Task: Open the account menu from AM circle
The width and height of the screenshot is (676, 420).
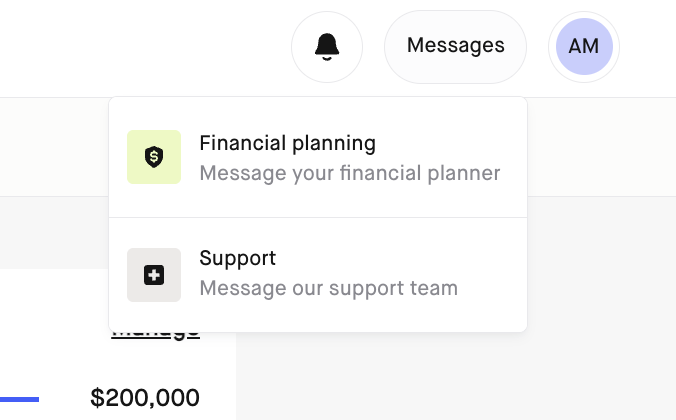Action: pos(584,47)
